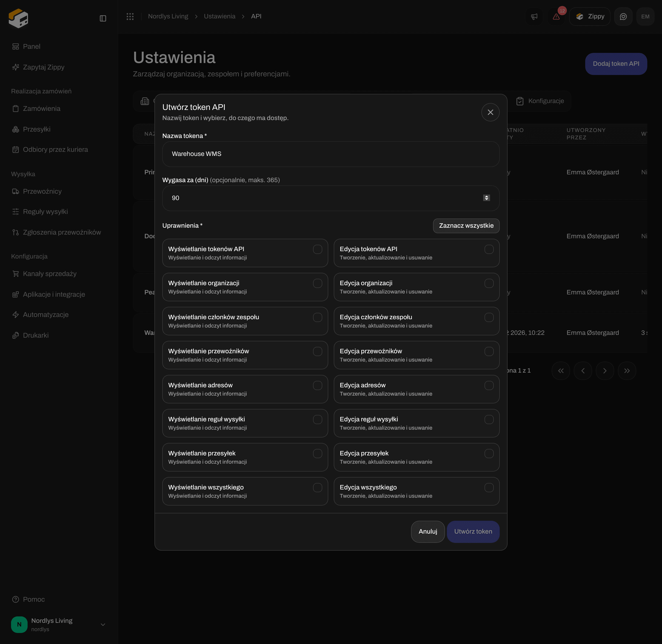Click the Kanały sprzedaży cart icon

click(x=16, y=274)
